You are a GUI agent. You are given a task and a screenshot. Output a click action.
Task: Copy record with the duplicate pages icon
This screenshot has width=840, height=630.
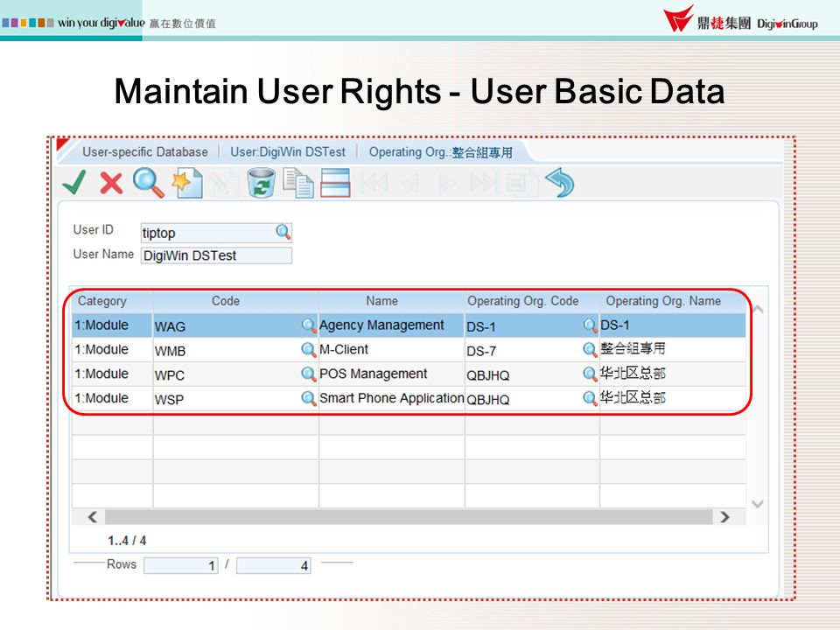(298, 183)
